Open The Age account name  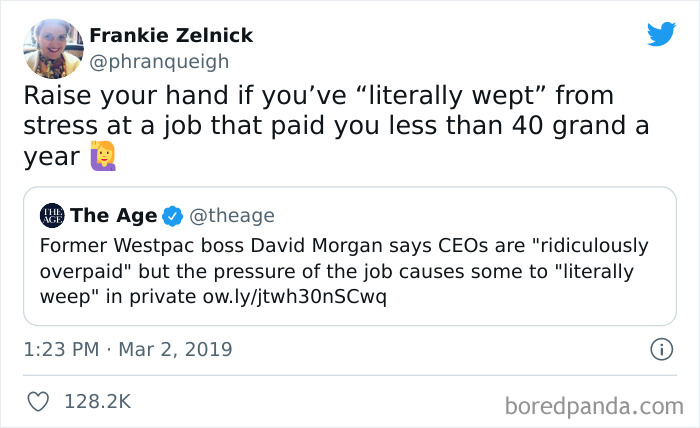click(113, 215)
